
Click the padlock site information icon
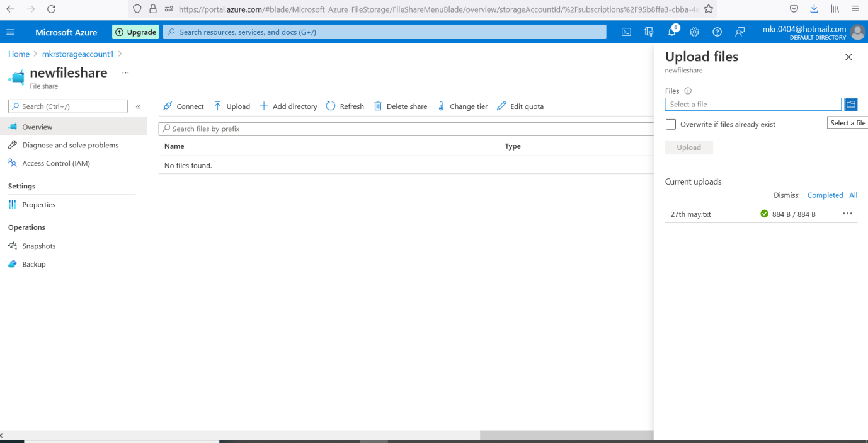point(153,9)
